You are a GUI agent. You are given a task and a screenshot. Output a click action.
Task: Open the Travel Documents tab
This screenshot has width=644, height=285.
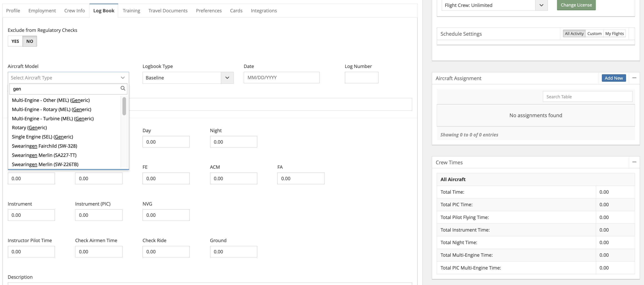168,11
